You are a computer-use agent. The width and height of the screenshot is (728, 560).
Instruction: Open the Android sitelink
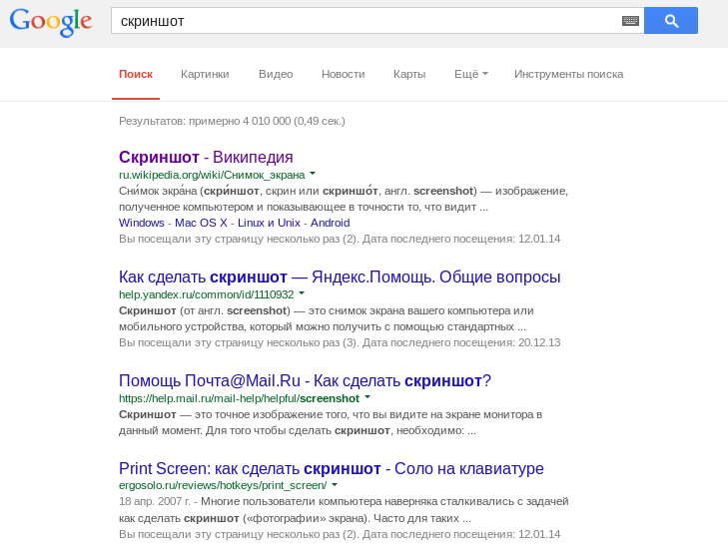coord(331,223)
